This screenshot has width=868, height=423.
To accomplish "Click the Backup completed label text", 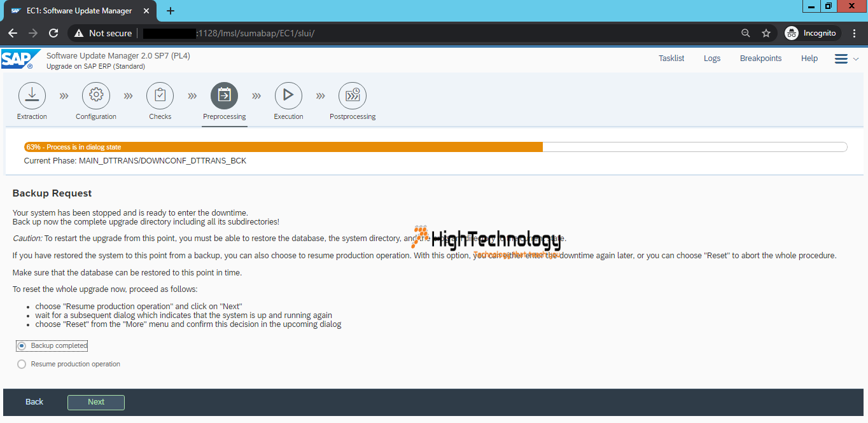I will point(59,345).
